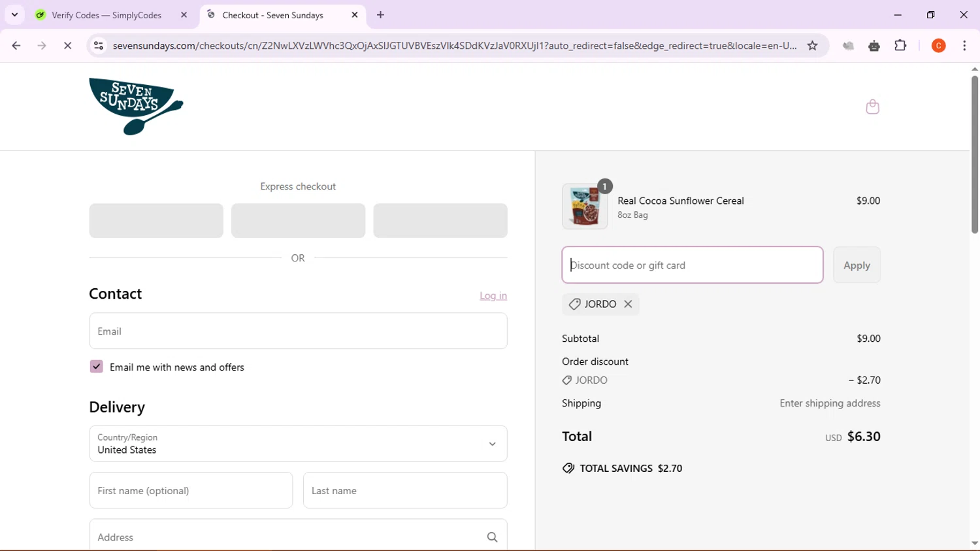Click the third express checkout button
This screenshot has width=980, height=551.
click(440, 220)
